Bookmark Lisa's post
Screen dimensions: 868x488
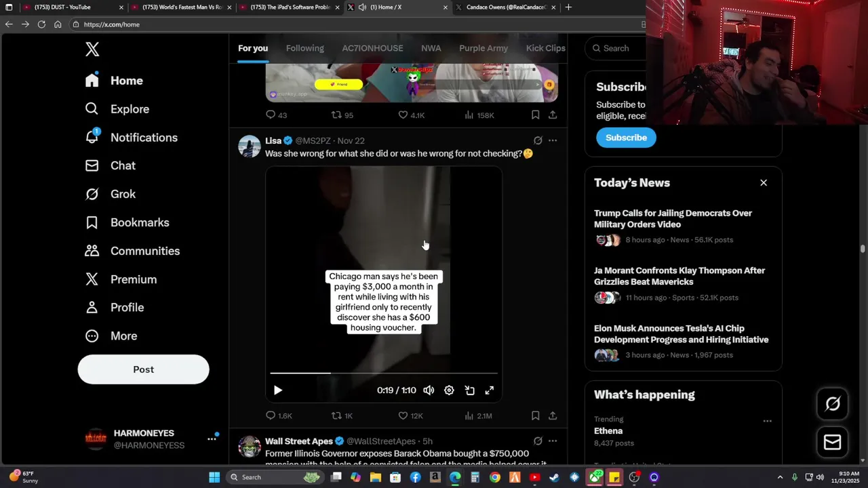535,415
